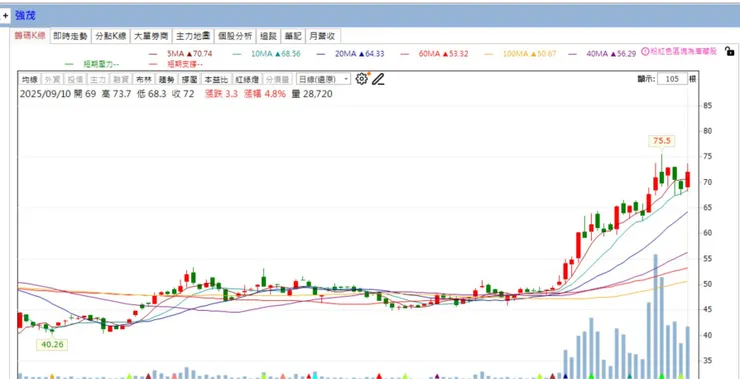This screenshot has width=740, height=379.
Task: Click the 60MA 53.32 legend text
Action: (x=443, y=54)
